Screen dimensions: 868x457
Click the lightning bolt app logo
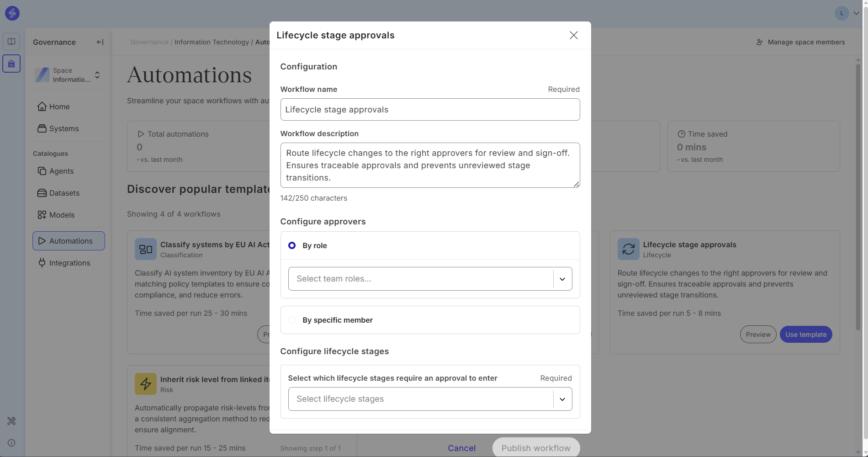(x=12, y=13)
